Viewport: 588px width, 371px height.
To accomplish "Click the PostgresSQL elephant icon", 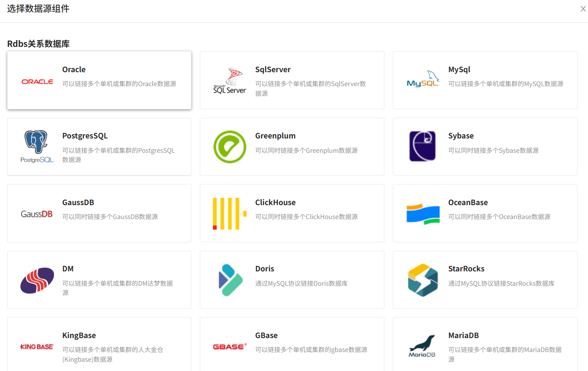I will [37, 146].
